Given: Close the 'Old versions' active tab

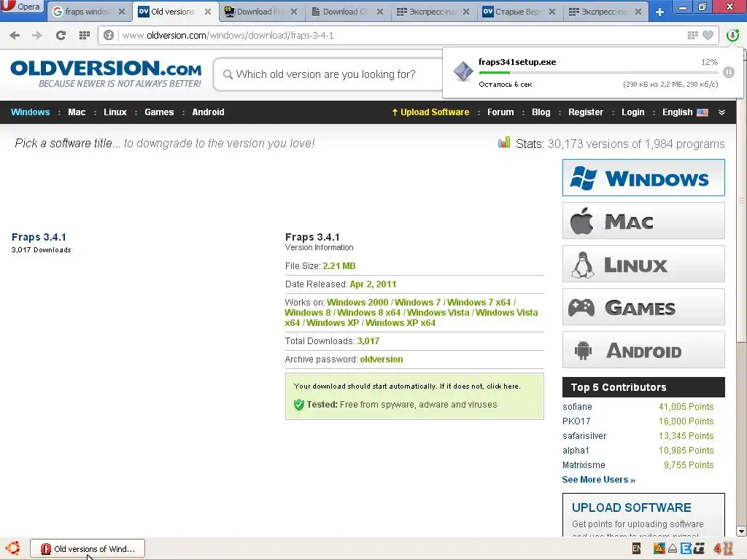Looking at the screenshot, I should coord(208,12).
